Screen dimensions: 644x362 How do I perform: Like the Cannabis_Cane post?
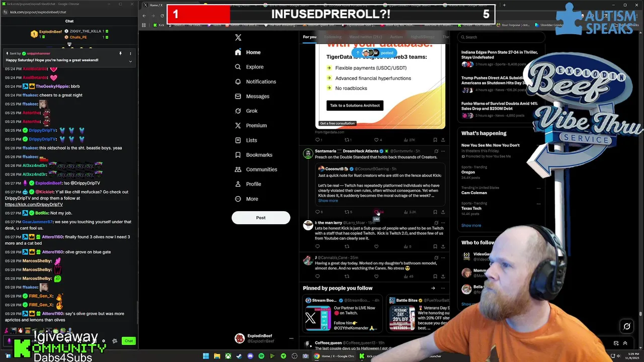pyautogui.click(x=376, y=276)
